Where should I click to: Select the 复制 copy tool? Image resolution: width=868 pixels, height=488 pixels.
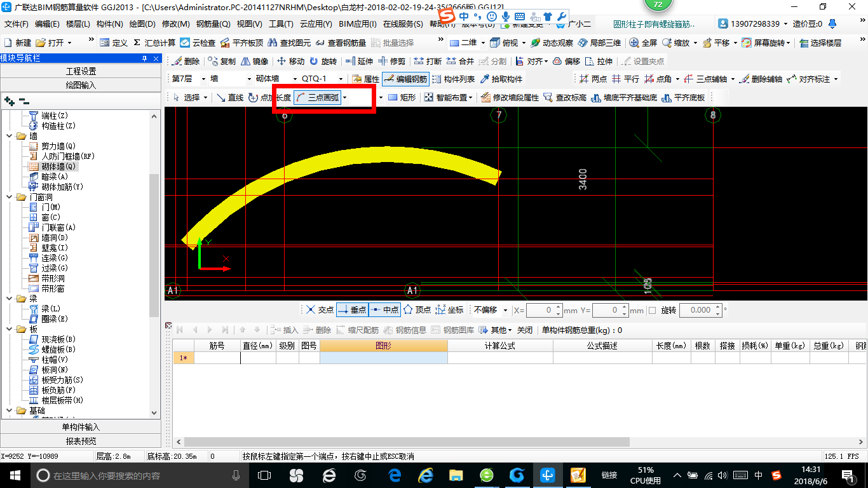tap(221, 62)
